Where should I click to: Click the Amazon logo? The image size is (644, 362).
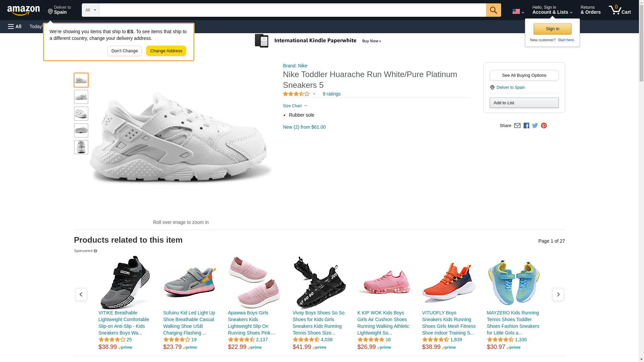[23, 10]
